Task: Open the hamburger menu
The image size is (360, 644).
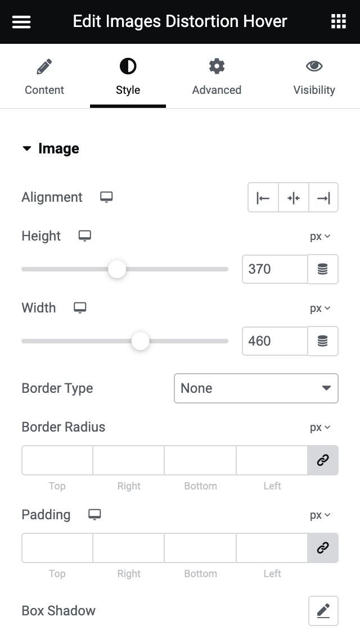Action: tap(21, 22)
